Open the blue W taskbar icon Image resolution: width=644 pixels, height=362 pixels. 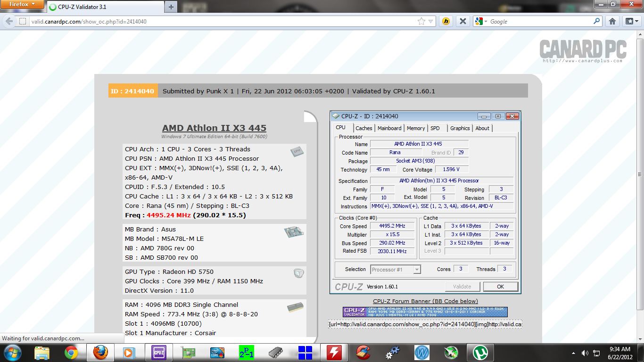click(421, 353)
